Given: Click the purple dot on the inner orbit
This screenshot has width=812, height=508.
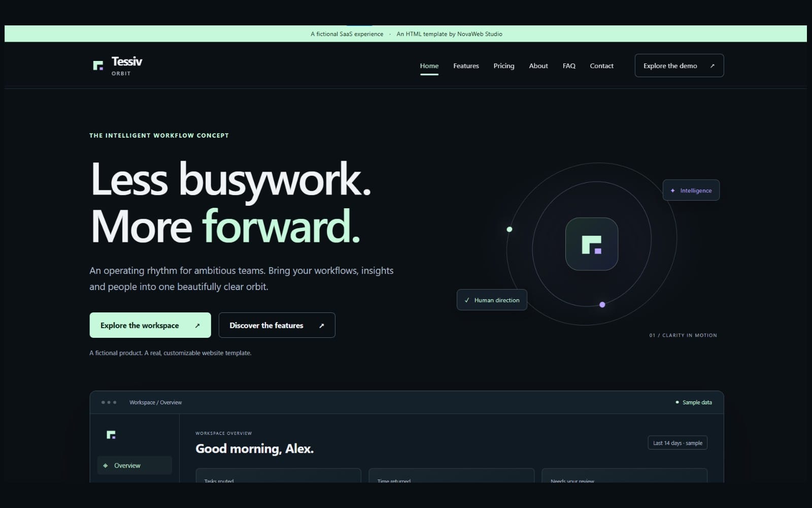Looking at the screenshot, I should coord(602,305).
